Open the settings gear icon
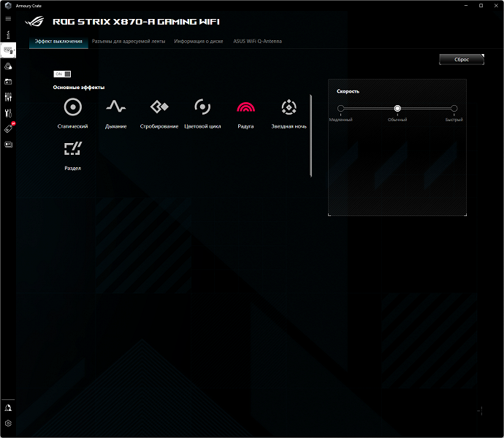The image size is (504, 438). click(x=8, y=423)
